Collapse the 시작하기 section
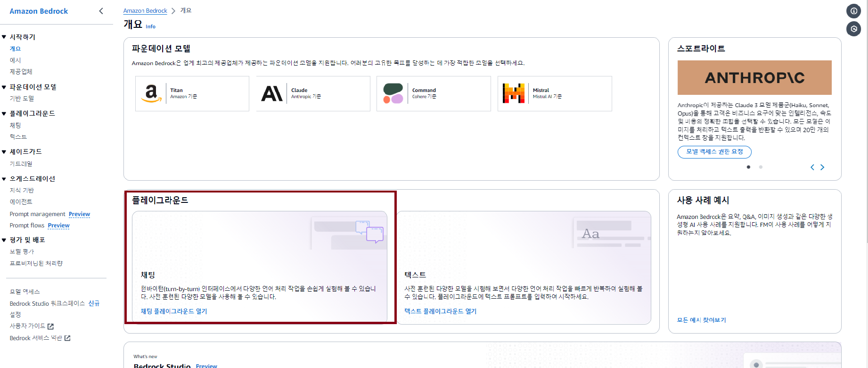 pos(4,37)
